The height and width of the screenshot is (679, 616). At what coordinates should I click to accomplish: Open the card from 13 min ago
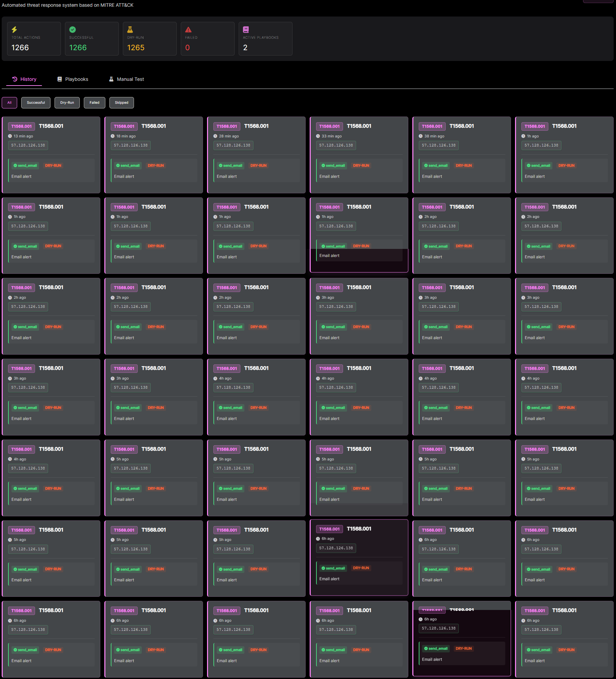(51, 155)
